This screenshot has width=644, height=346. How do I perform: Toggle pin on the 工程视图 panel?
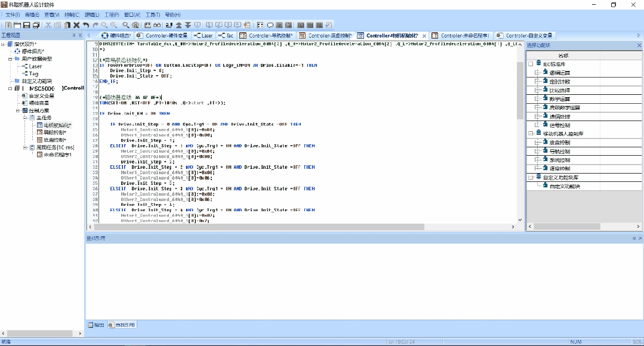point(74,35)
